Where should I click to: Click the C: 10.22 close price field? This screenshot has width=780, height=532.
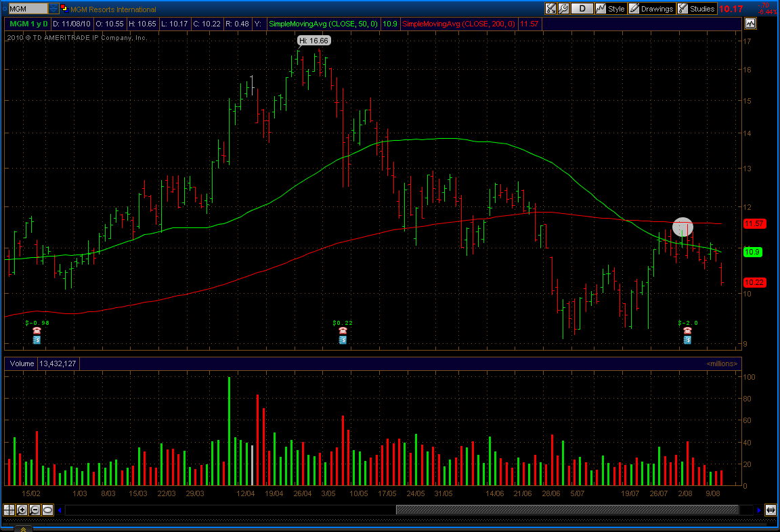point(207,24)
